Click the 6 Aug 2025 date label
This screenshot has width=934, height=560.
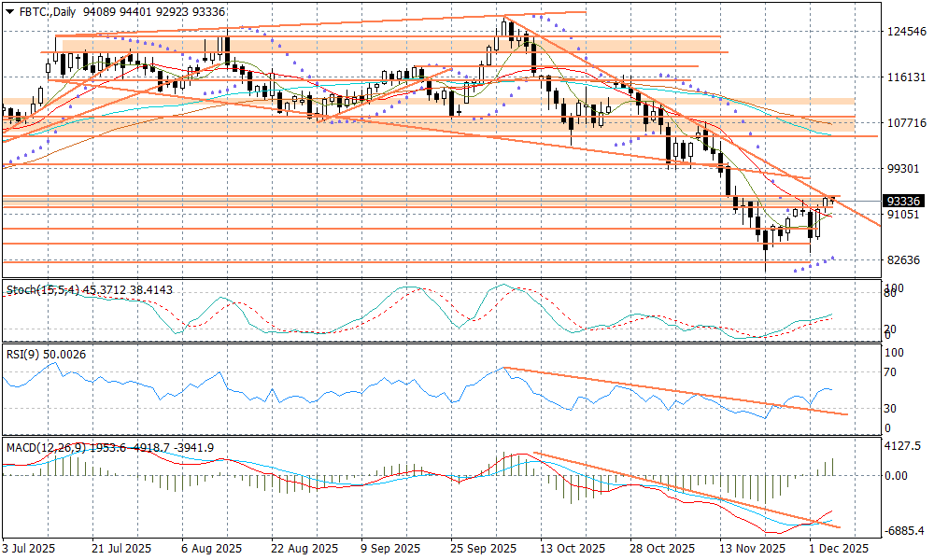[x=213, y=548]
